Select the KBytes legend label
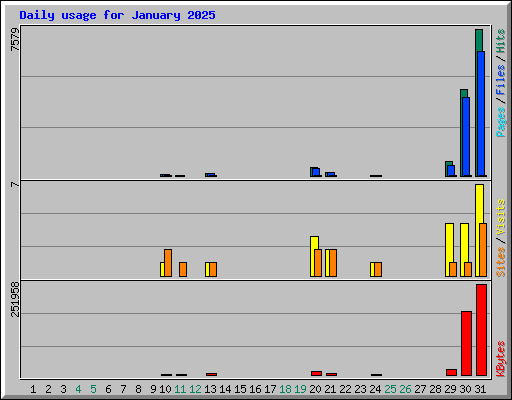The width and height of the screenshot is (512, 400). click(501, 359)
